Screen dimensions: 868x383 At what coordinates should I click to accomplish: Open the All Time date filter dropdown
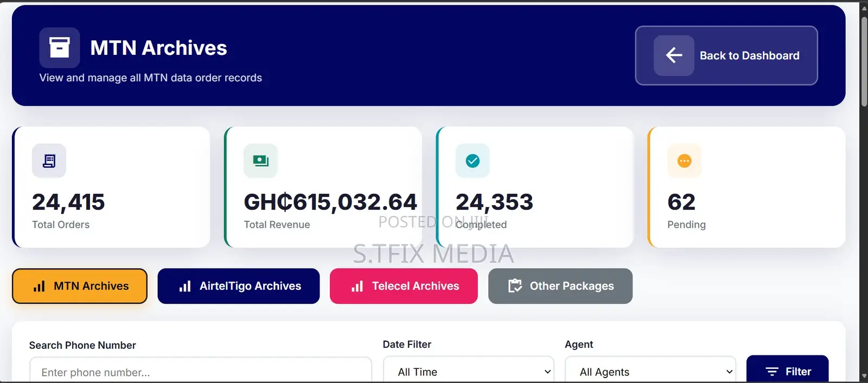point(469,370)
